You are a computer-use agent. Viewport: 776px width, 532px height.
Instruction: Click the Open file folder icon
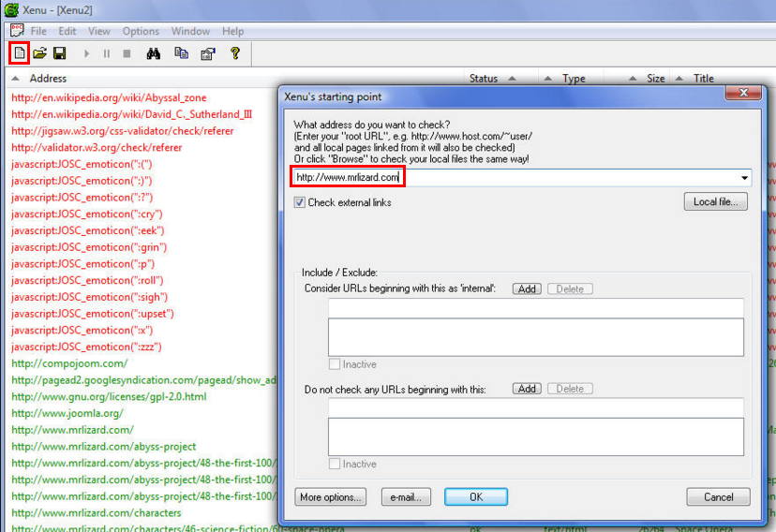[x=39, y=52]
